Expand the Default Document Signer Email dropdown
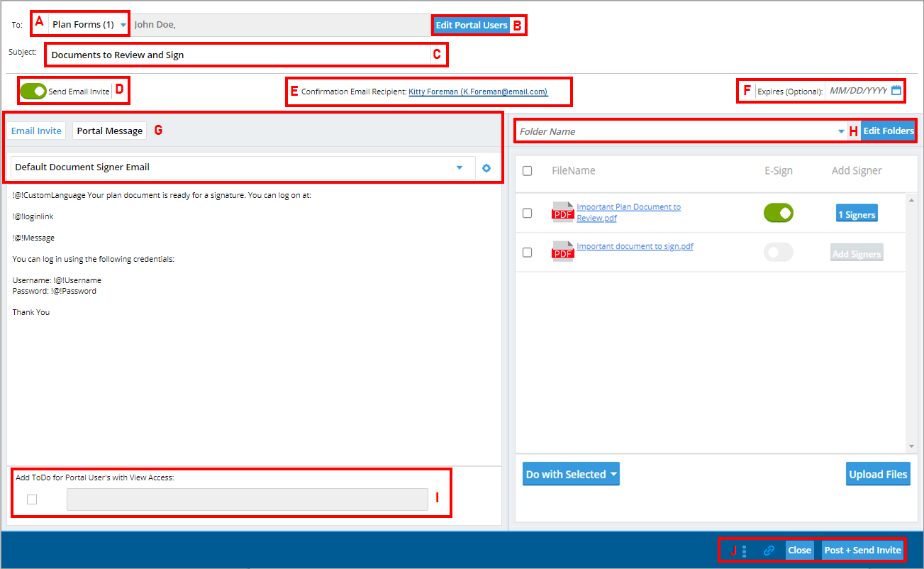924x569 pixels. tap(459, 167)
